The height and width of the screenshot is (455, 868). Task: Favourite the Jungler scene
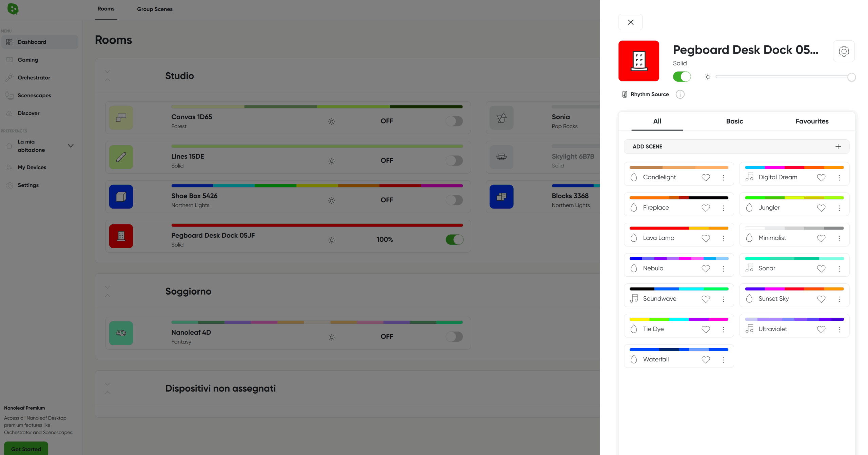tap(821, 208)
